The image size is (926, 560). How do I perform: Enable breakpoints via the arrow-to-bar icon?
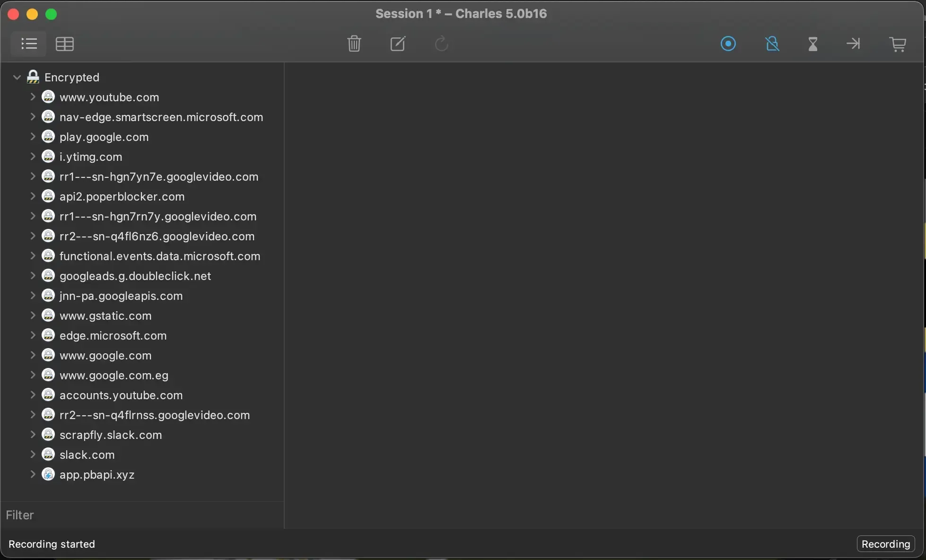click(x=853, y=44)
